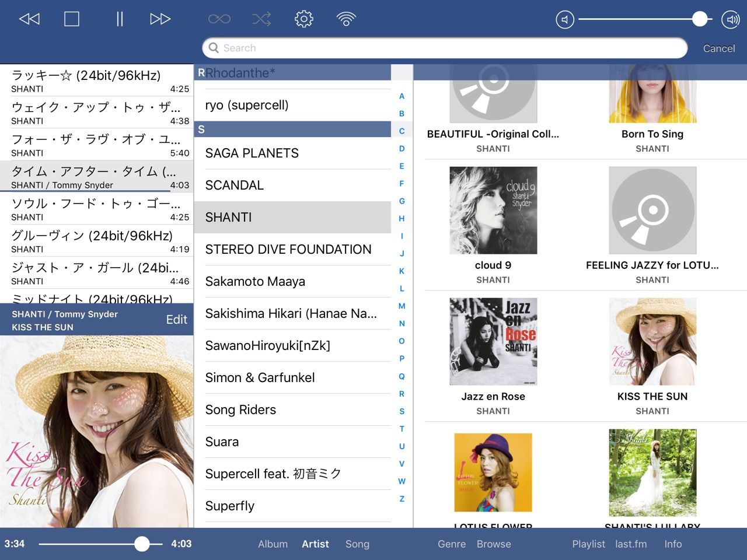The image size is (747, 560).
Task: Edit the now playing queue
Action: [x=176, y=320]
